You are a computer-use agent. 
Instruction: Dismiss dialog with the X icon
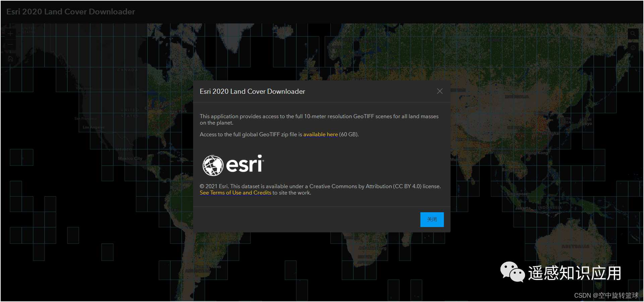[x=440, y=91]
